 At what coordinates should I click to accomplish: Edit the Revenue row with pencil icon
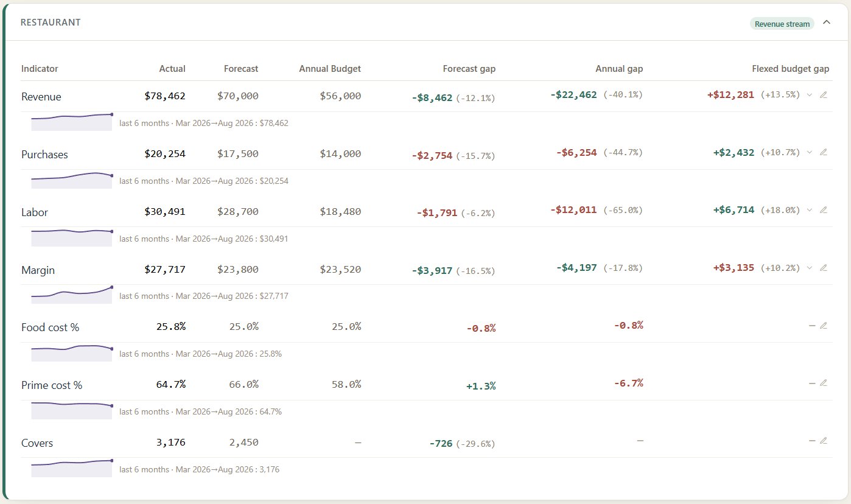(x=824, y=95)
